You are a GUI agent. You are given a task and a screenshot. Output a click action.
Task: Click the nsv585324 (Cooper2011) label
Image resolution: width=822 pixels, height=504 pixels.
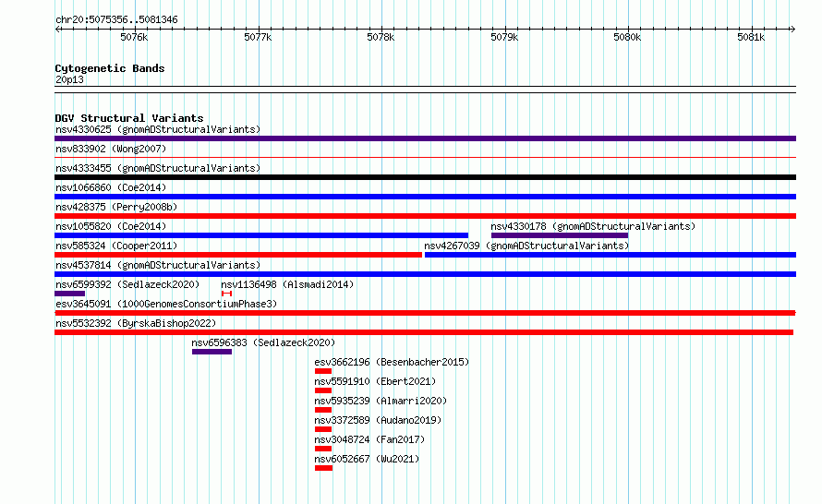click(x=116, y=246)
